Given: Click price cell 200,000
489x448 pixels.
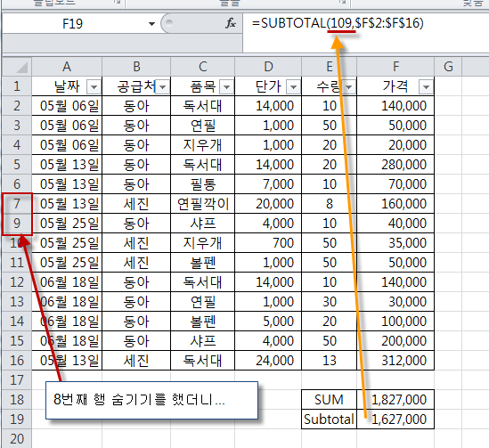Looking at the screenshot, I should pos(395,341).
